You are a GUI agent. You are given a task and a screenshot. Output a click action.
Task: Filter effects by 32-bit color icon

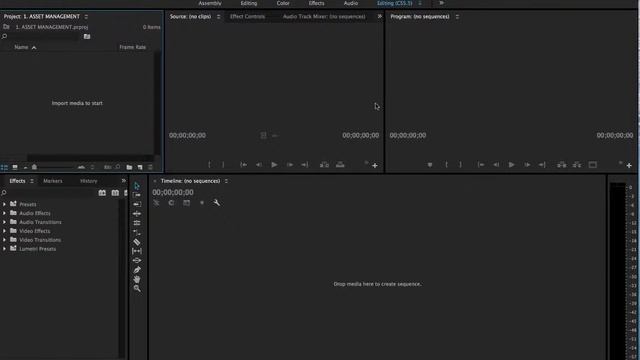point(115,193)
